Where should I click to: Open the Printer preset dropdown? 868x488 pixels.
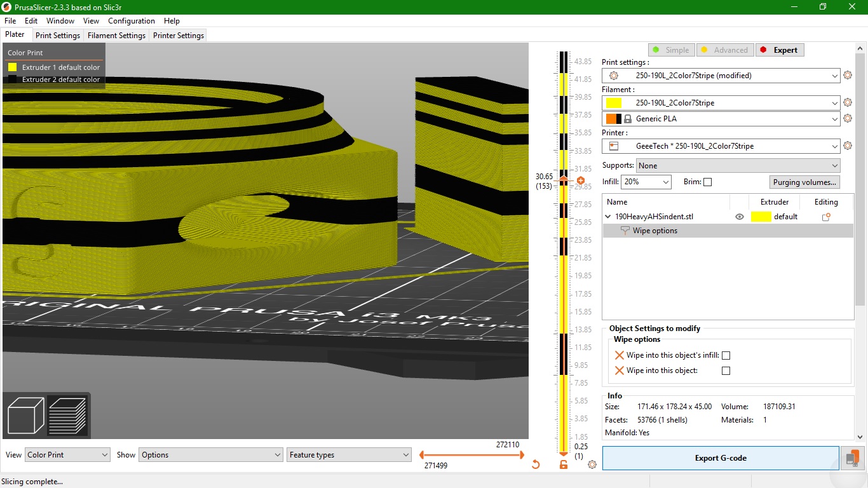721,146
